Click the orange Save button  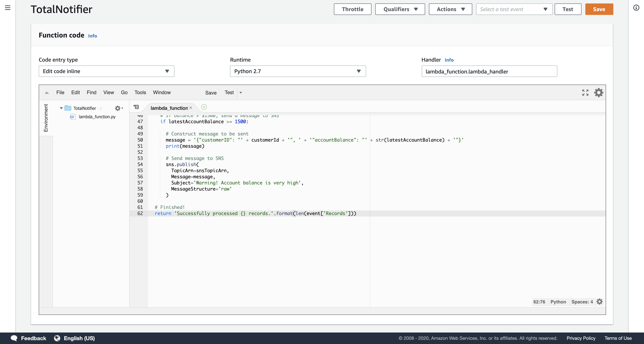[599, 9]
